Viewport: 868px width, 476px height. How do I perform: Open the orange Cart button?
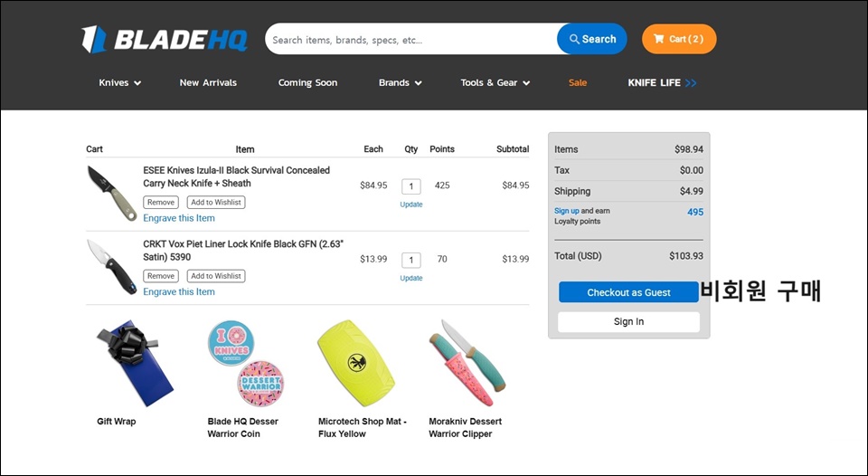coord(679,39)
